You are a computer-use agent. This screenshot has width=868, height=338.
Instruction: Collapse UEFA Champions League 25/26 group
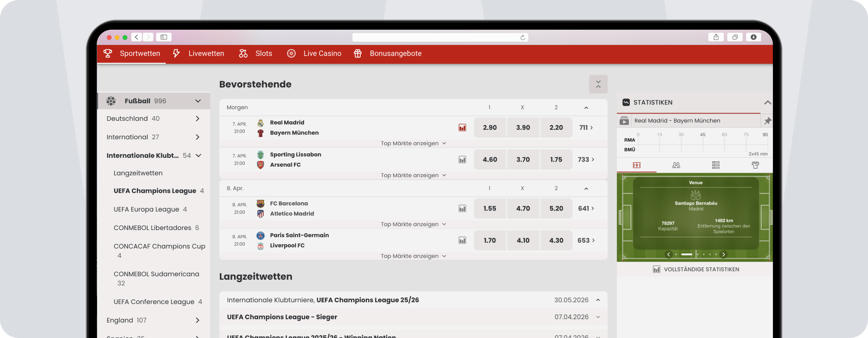[x=598, y=300]
